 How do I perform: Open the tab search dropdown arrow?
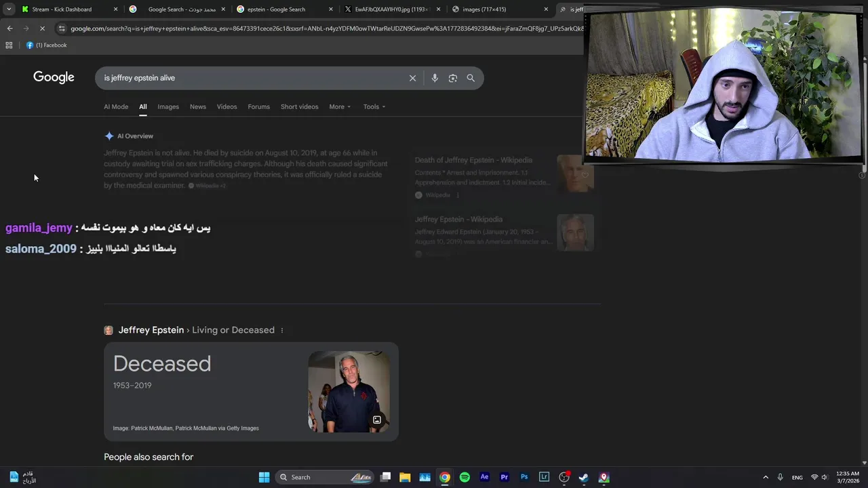(9, 9)
